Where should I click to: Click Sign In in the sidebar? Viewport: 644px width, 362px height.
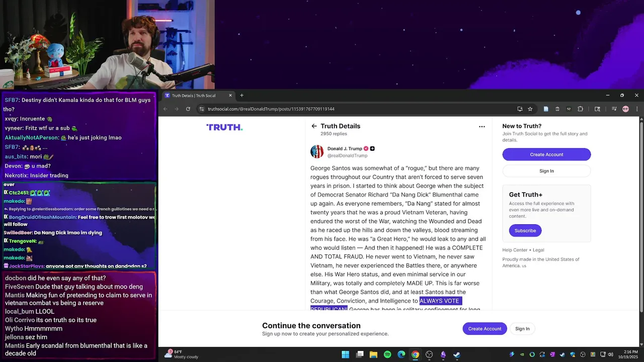tap(546, 171)
